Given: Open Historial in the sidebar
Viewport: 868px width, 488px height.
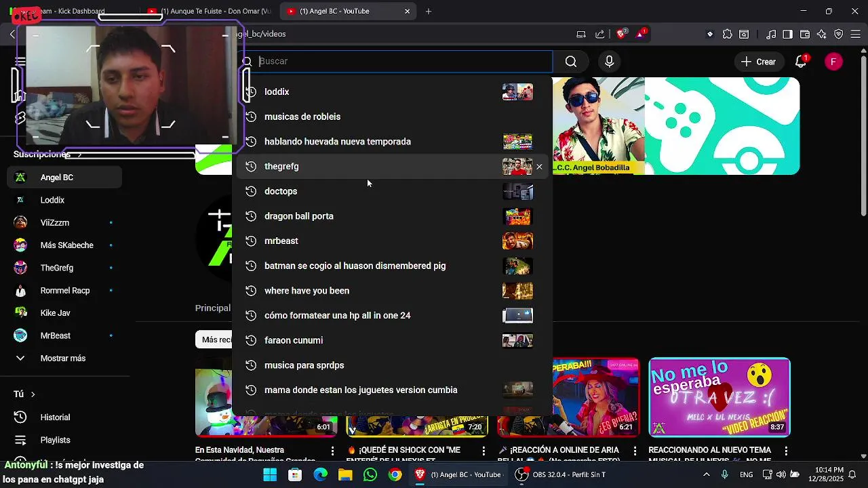Looking at the screenshot, I should pyautogui.click(x=55, y=418).
